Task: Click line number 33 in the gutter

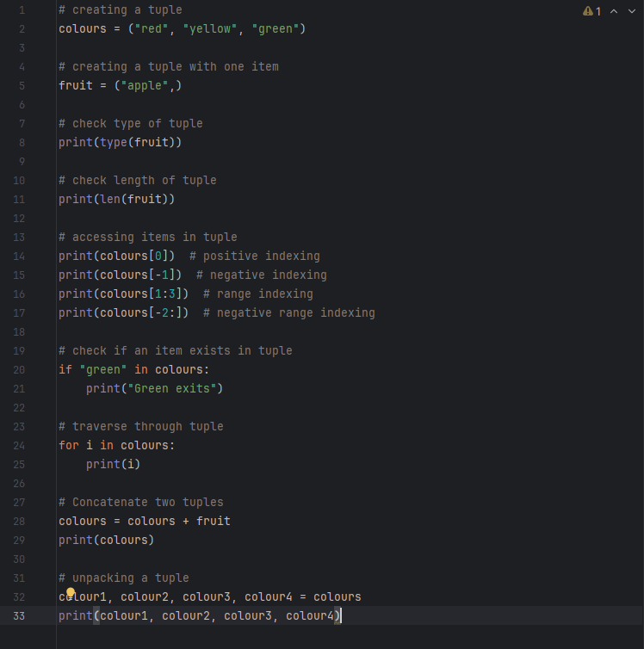Action: (19, 616)
